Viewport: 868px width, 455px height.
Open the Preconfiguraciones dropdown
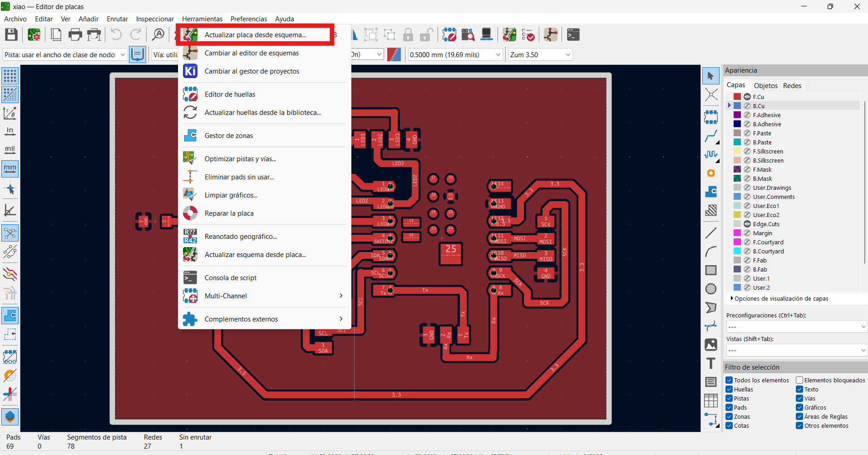(x=797, y=326)
